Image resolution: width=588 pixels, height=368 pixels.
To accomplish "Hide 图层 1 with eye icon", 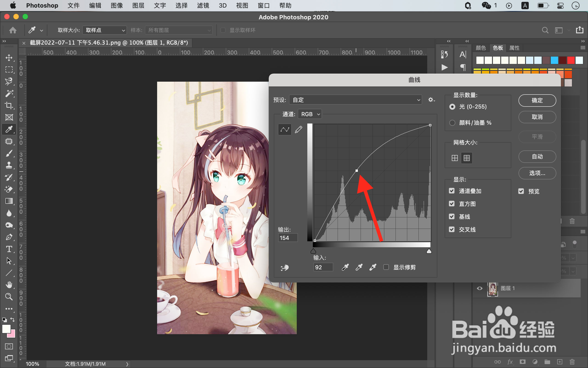I will click(x=480, y=288).
